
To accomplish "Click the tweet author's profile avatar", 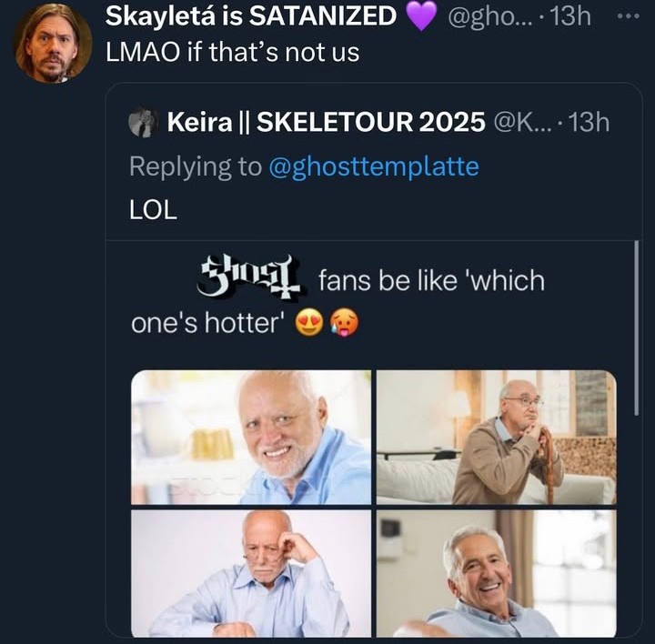I will click(52, 43).
